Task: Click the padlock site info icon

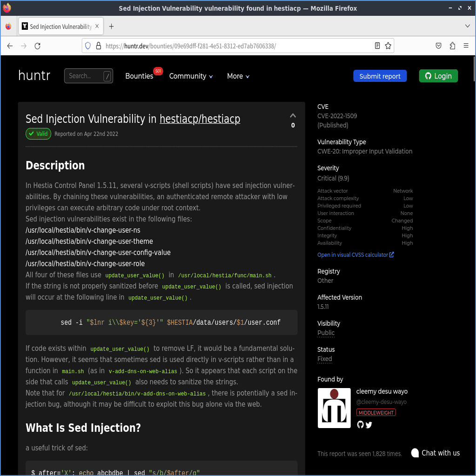Action: (x=98, y=46)
